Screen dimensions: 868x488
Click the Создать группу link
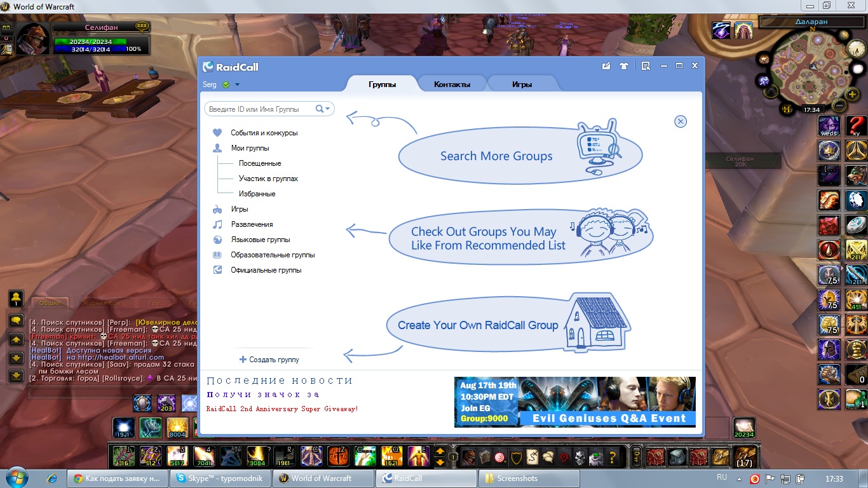click(x=269, y=360)
